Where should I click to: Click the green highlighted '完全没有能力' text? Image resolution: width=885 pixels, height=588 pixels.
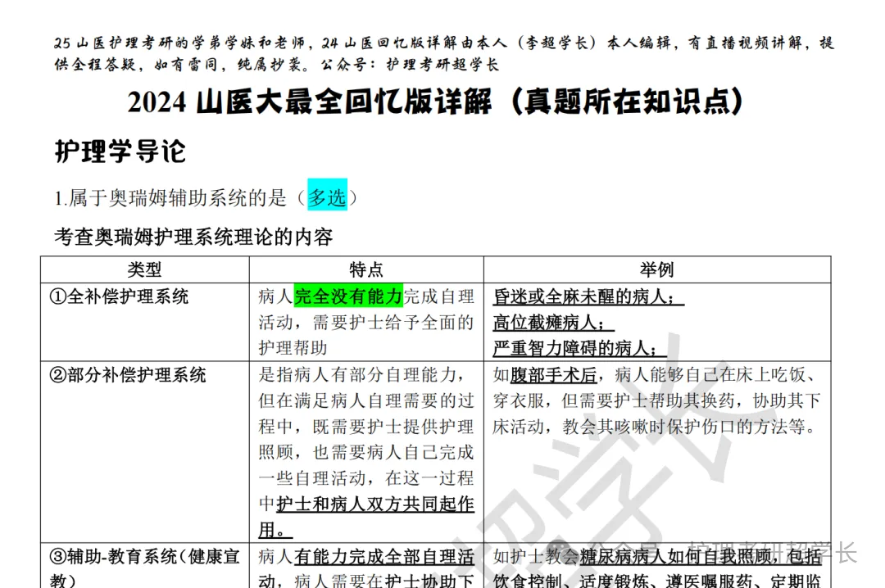pos(348,296)
